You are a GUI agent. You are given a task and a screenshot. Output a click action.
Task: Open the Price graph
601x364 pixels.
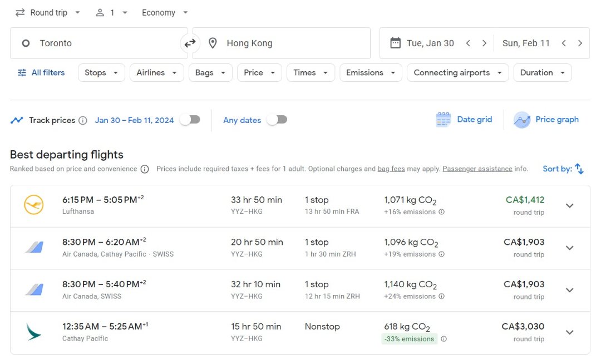(546, 120)
